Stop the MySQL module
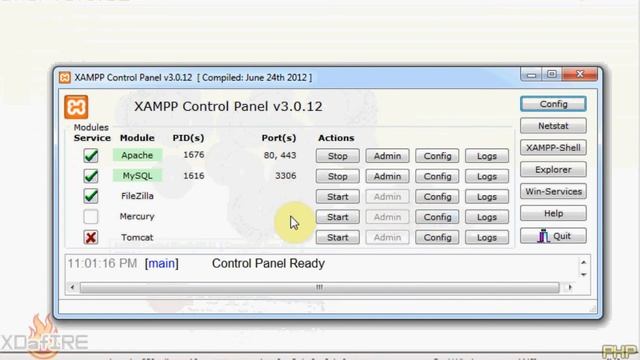Viewport: 640px width, 360px height. pos(338,176)
